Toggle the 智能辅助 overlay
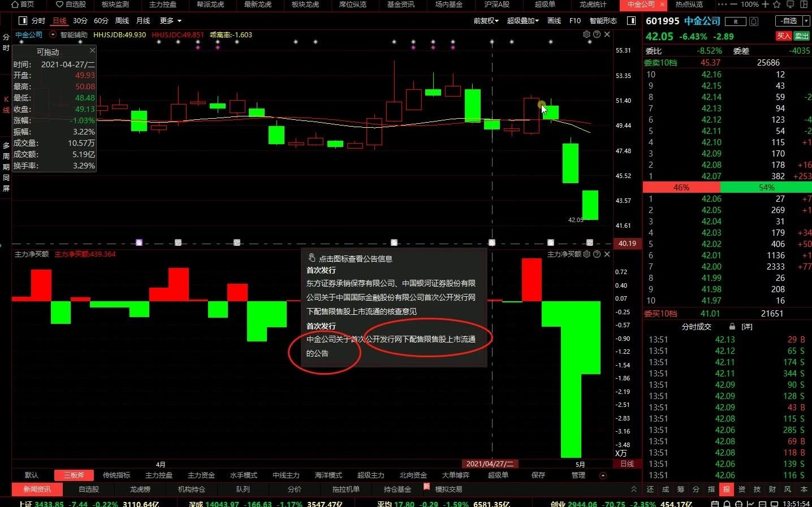The image size is (812, 507). (74, 35)
